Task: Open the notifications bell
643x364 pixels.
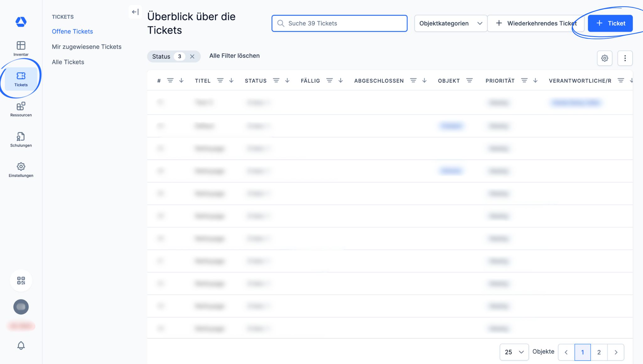Action: tap(21, 345)
